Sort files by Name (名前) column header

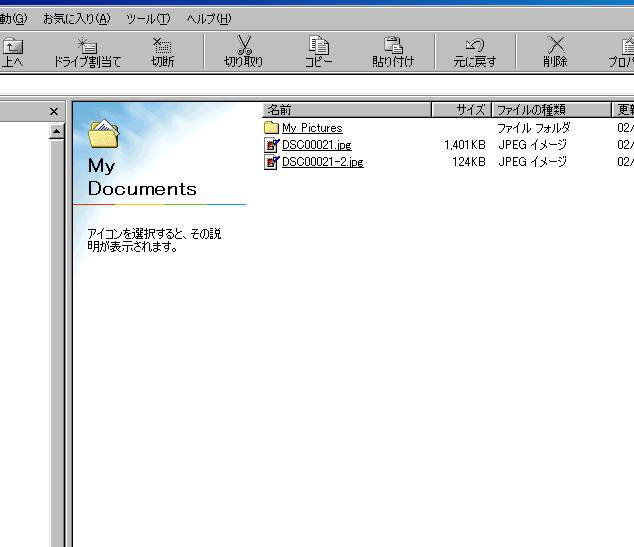click(x=346, y=110)
